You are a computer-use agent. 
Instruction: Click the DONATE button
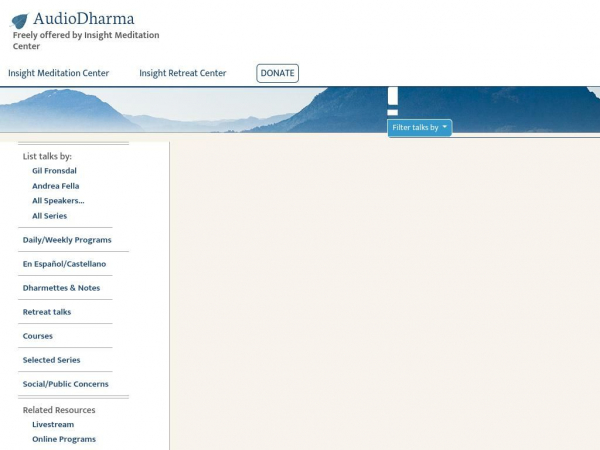(x=277, y=73)
